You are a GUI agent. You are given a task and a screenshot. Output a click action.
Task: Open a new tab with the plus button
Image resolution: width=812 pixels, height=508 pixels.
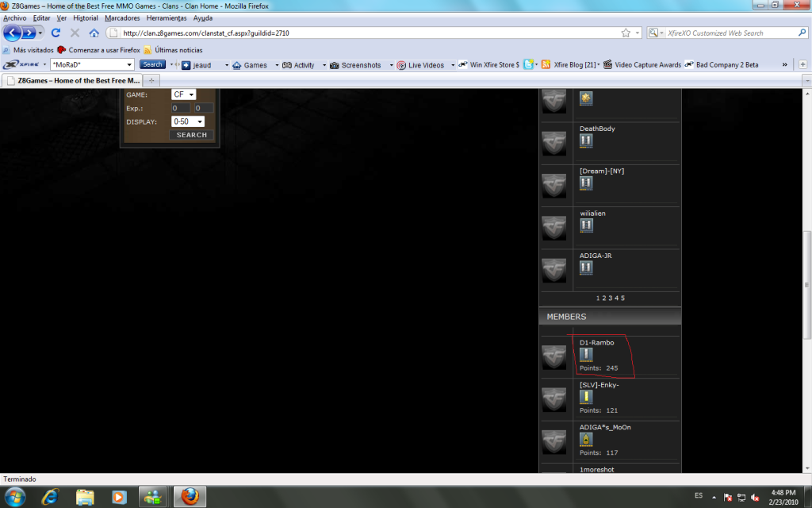tap(151, 80)
